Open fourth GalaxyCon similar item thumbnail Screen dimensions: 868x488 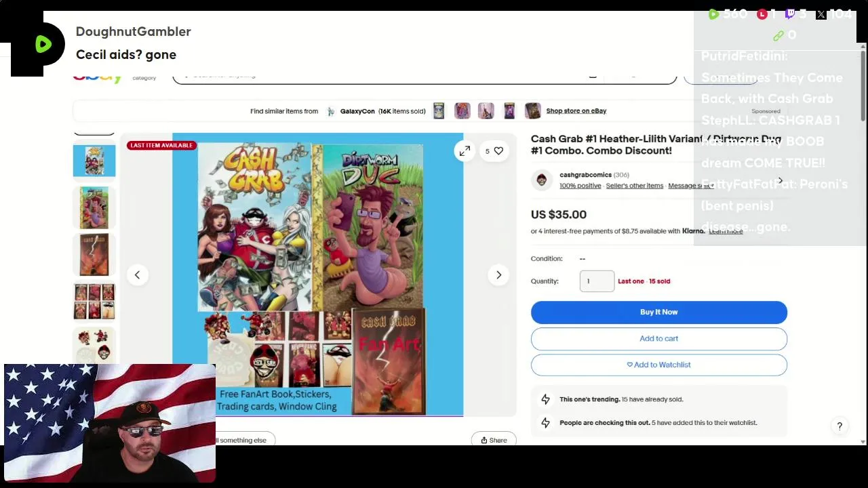pos(509,110)
